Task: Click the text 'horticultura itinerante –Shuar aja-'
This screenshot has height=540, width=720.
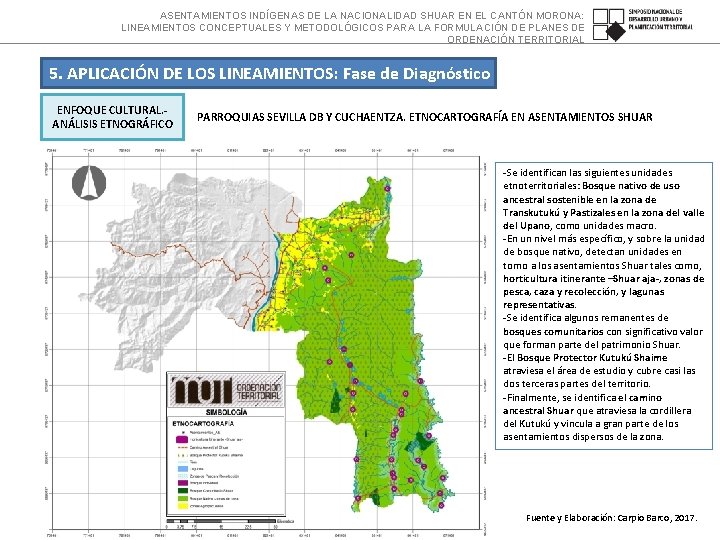Action: pos(580,279)
